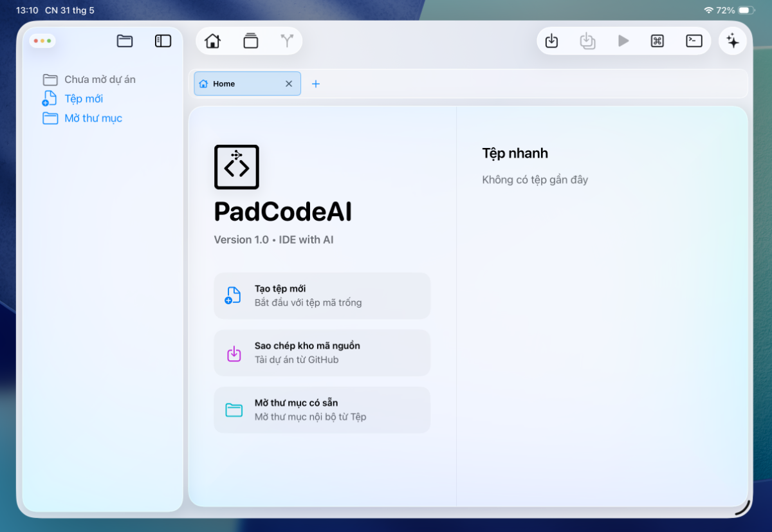Toggle the sidebar panel icon
The image size is (772, 532).
click(x=163, y=41)
